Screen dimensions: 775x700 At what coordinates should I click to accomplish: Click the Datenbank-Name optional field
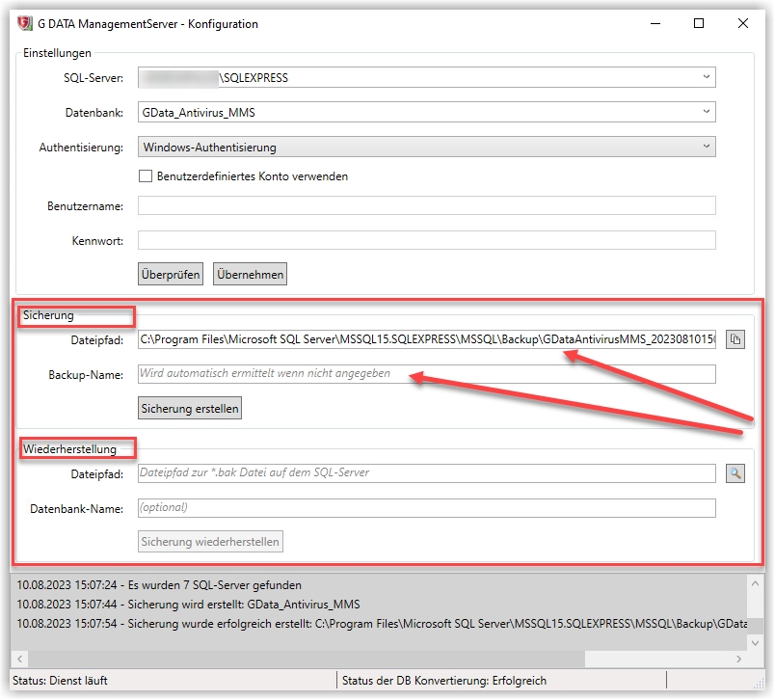click(x=427, y=508)
